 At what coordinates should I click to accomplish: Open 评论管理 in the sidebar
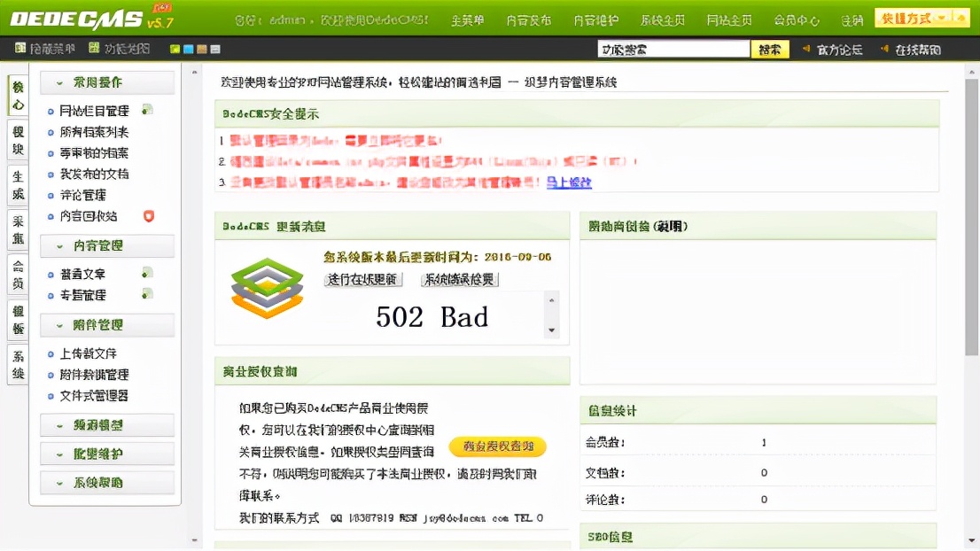point(83,196)
